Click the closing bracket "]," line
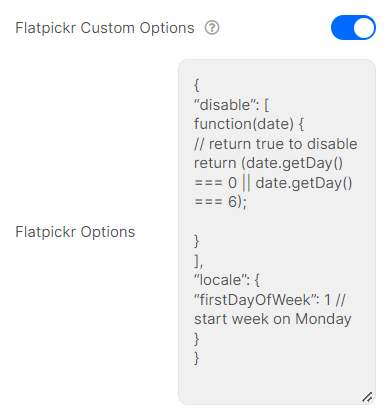Screen dimensions: 387x415 click(x=198, y=261)
